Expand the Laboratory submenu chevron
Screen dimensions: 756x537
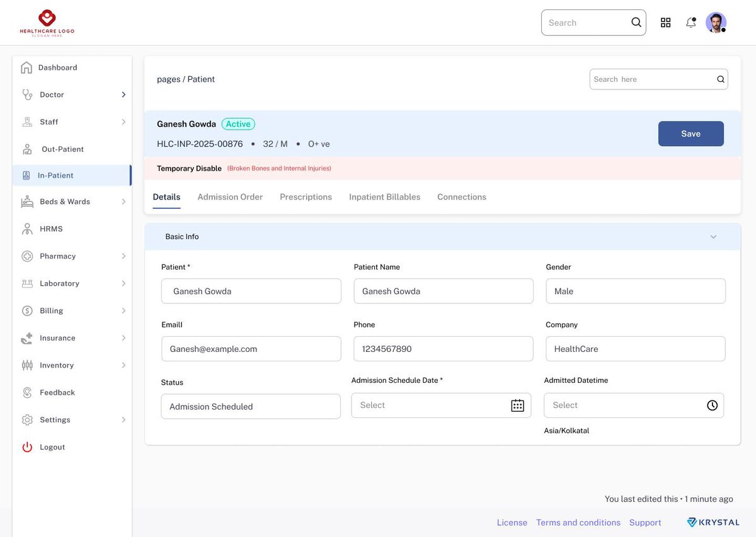point(123,283)
